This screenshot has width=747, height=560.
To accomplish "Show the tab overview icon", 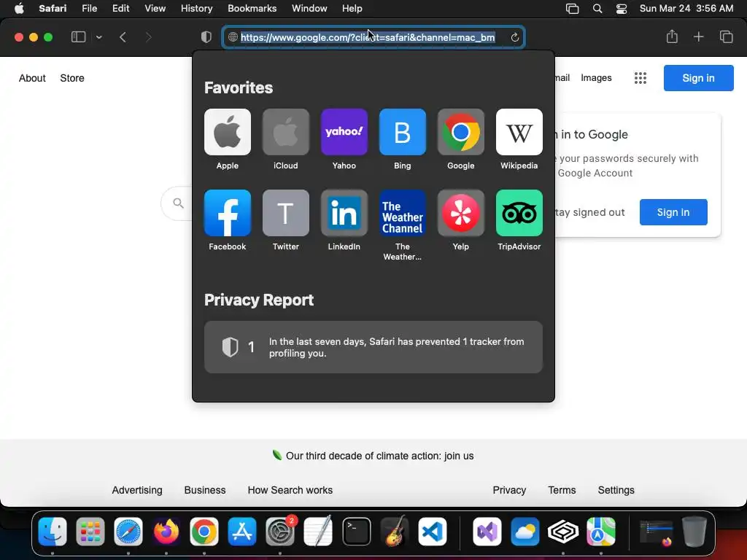I will pos(726,36).
